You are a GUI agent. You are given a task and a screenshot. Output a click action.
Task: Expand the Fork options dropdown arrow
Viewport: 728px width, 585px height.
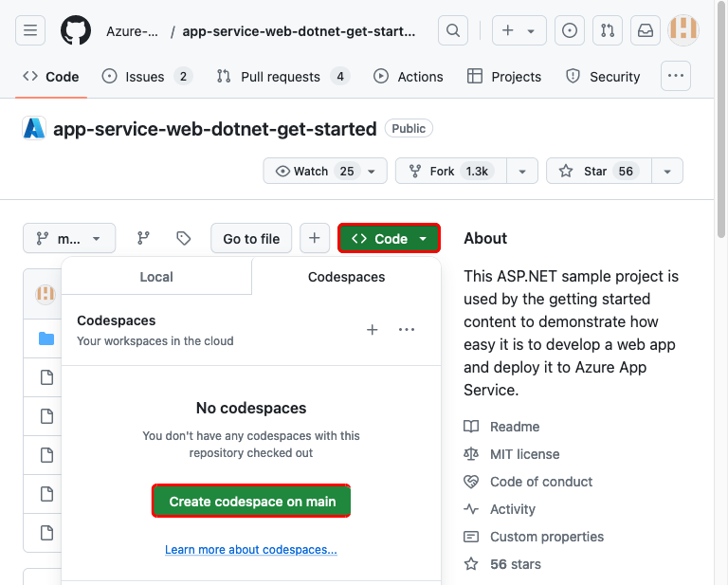(522, 172)
